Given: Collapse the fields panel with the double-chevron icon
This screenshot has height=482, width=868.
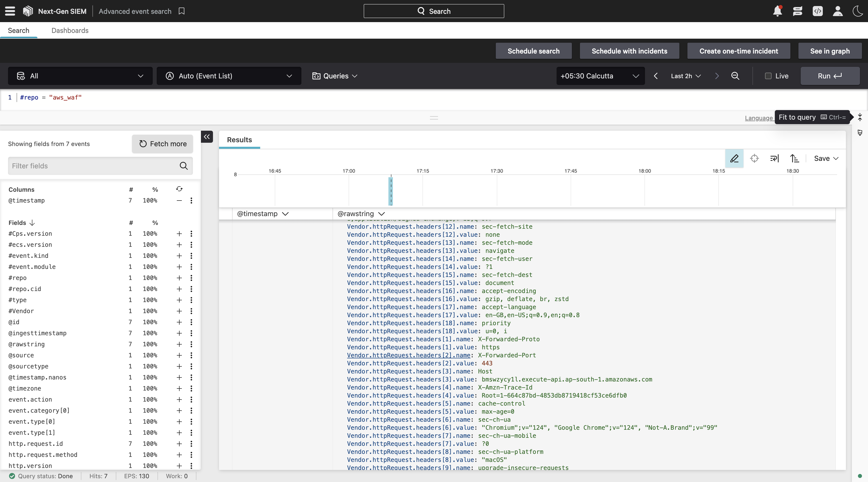Looking at the screenshot, I should click(207, 136).
